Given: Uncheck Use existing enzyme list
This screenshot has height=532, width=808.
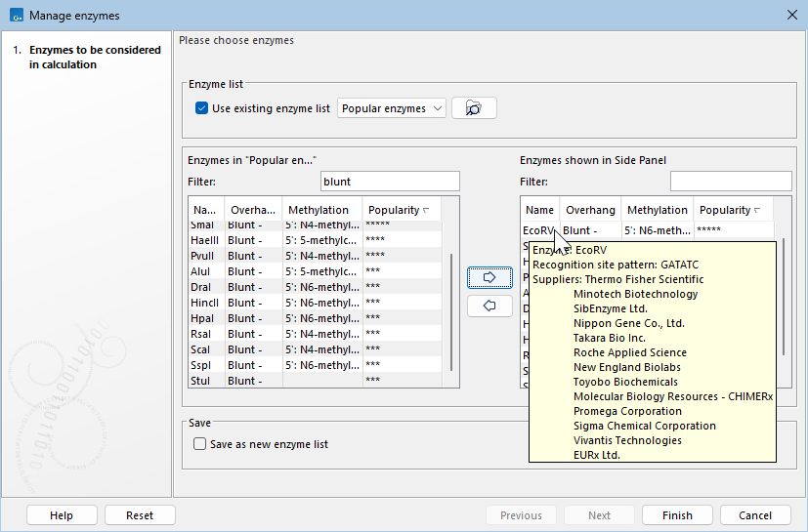Looking at the screenshot, I should point(201,108).
